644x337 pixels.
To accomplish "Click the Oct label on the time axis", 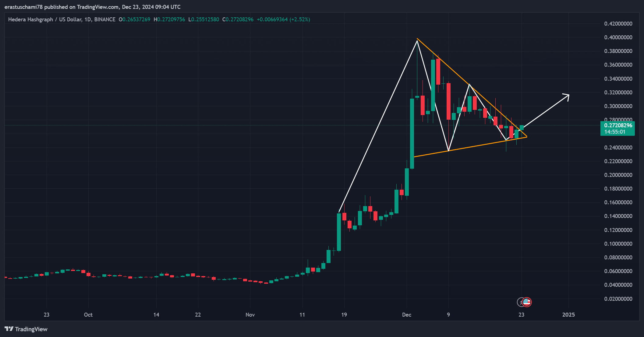I will pyautogui.click(x=88, y=315).
